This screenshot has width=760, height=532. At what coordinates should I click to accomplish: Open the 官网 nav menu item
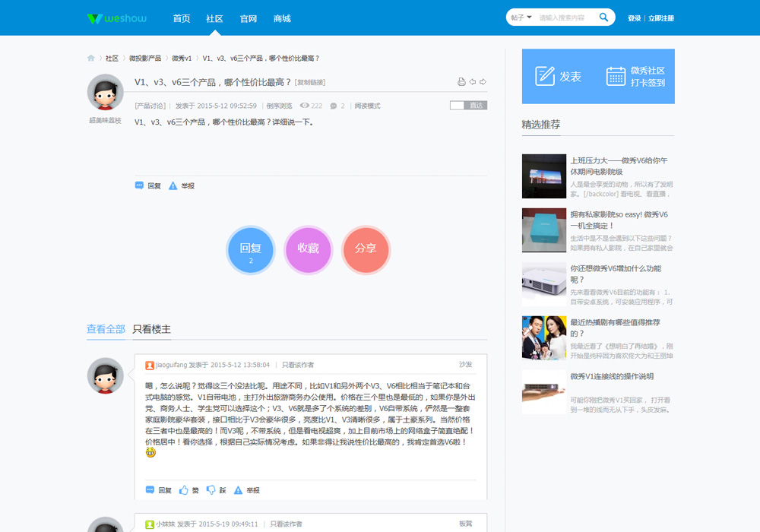tap(249, 18)
